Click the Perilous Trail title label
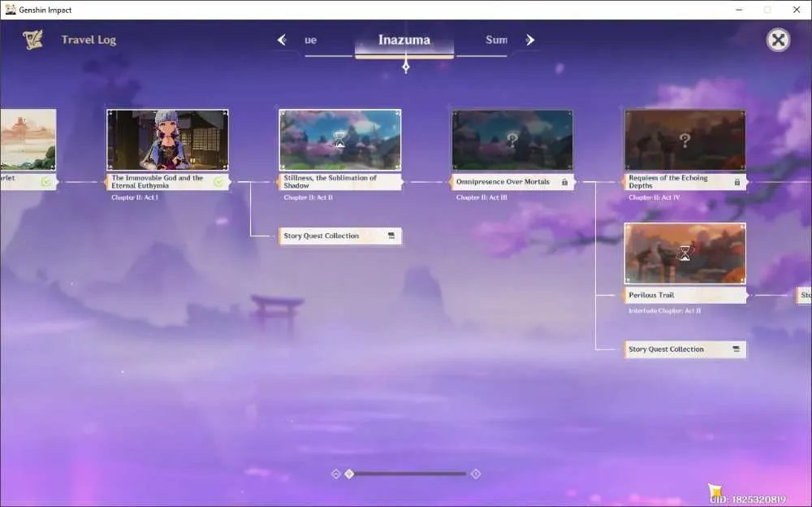 tap(651, 295)
